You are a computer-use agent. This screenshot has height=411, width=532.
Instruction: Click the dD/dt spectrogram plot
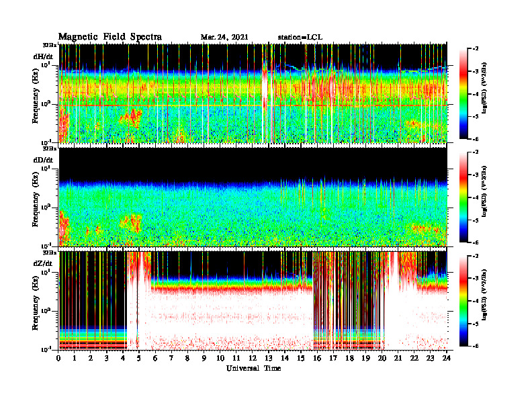pyautogui.click(x=253, y=197)
